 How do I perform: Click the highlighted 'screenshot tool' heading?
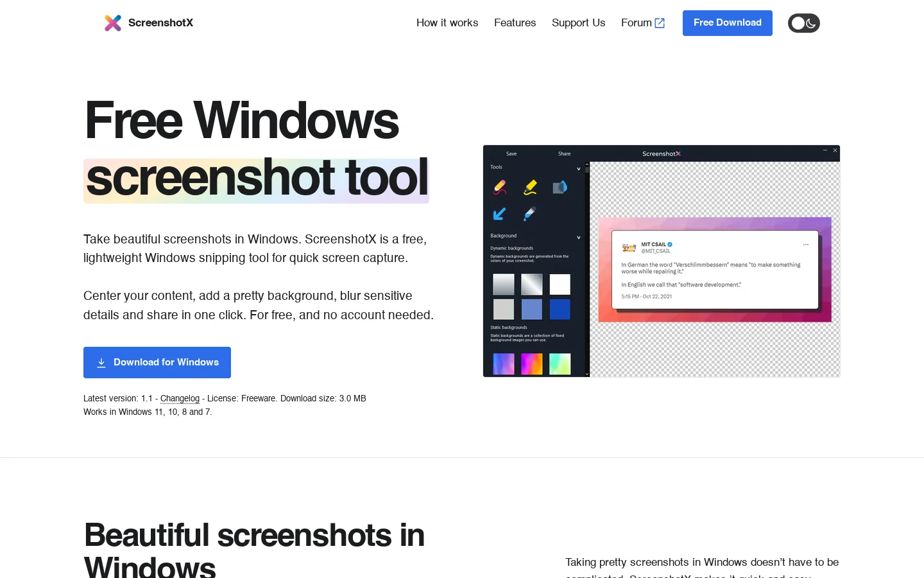[257, 179]
